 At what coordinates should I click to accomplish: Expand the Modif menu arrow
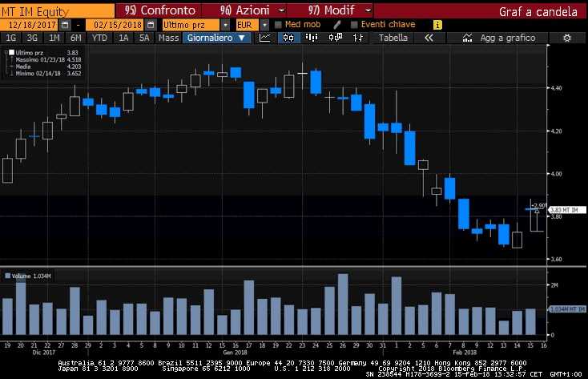click(x=369, y=10)
